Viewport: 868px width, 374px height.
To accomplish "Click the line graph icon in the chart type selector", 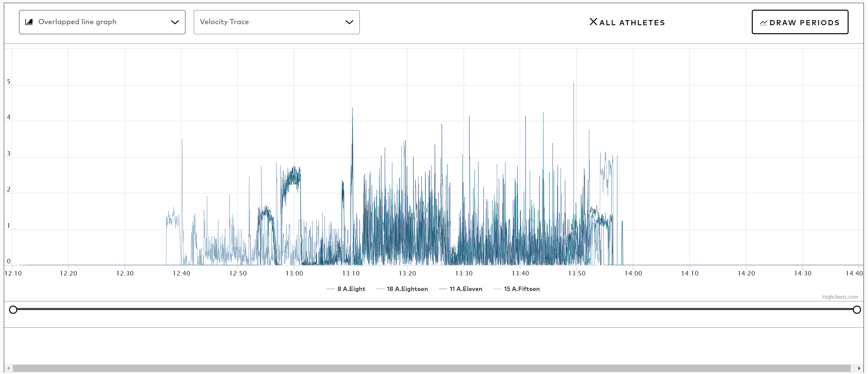I will [x=29, y=21].
